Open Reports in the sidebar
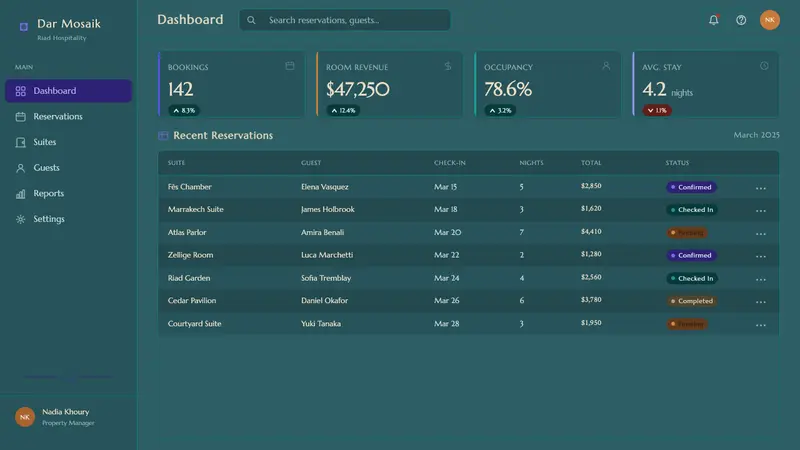This screenshot has width=800, height=450. pos(68,193)
